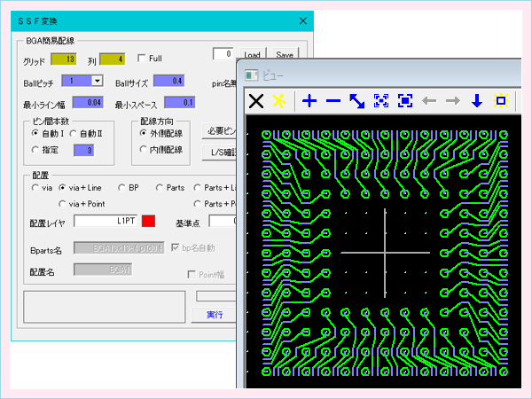Click the Load button
Screen dimensions: 532x399
pyautogui.click(x=251, y=55)
